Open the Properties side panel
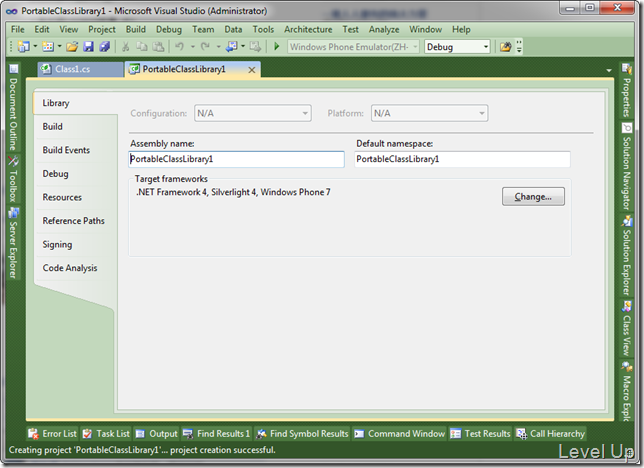Viewport: 644px width, 468px height. (626, 91)
